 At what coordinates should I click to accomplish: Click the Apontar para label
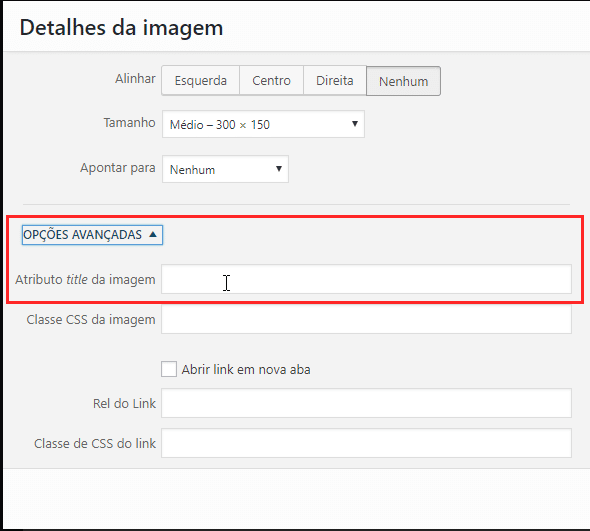coord(117,168)
